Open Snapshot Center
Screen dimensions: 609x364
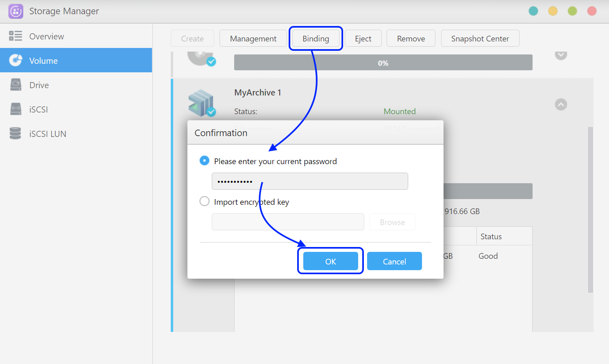480,39
